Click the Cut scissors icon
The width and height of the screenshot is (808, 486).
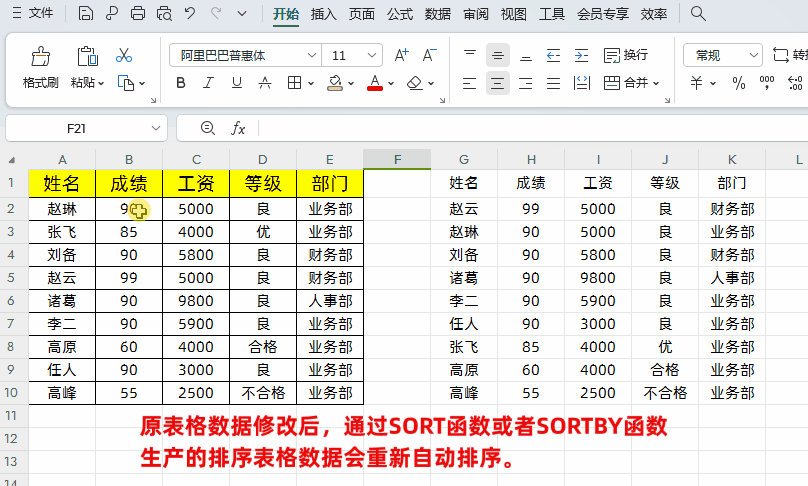124,55
